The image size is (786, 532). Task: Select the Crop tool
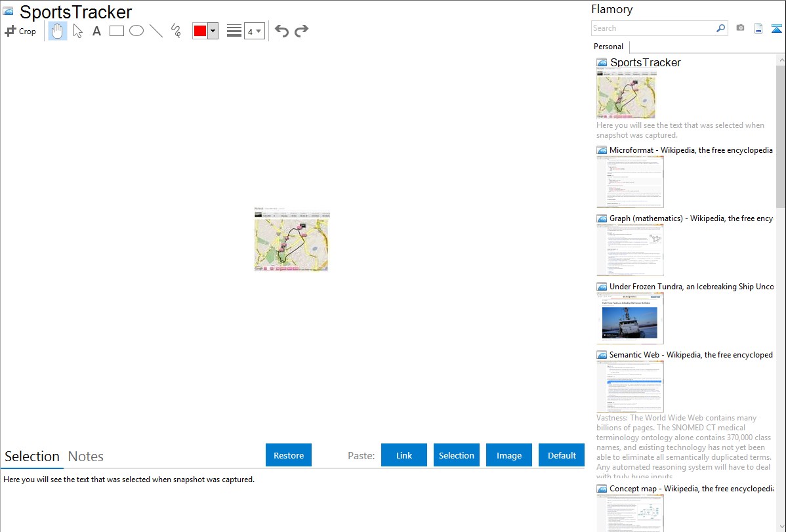pyautogui.click(x=20, y=31)
